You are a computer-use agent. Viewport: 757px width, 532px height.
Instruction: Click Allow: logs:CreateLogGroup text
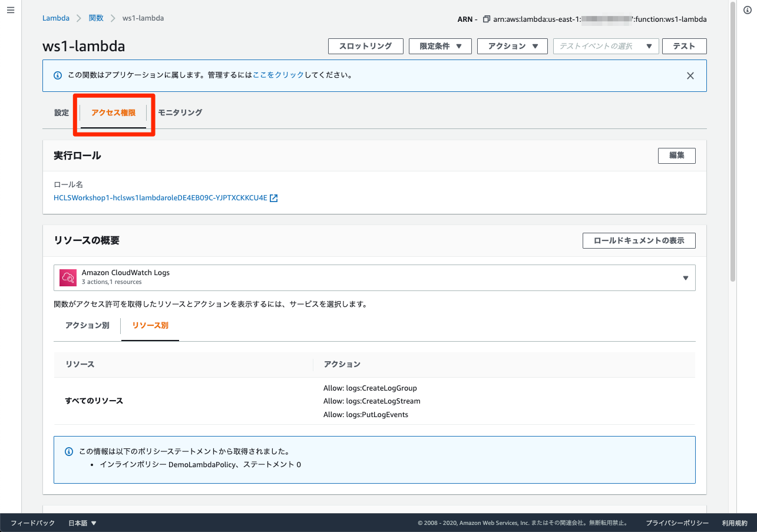click(x=370, y=388)
